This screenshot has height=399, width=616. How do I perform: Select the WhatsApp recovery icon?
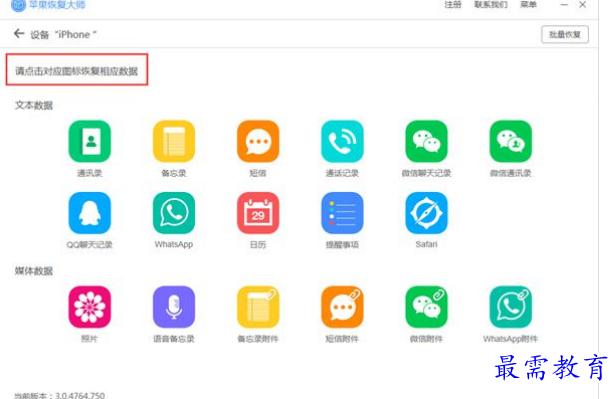tap(174, 213)
